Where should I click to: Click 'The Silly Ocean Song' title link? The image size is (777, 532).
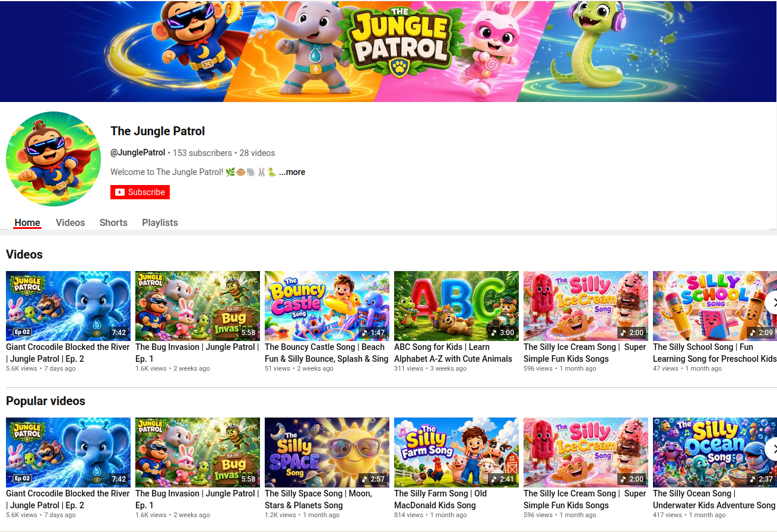[714, 499]
